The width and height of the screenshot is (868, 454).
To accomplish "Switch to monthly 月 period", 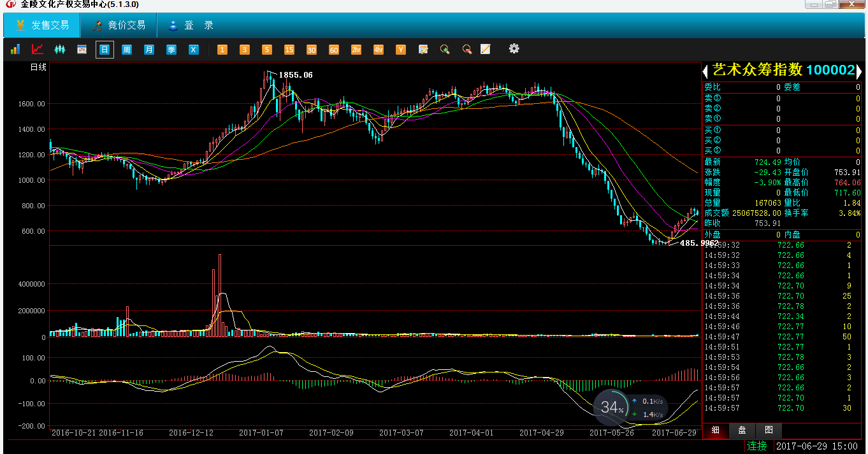I will pos(149,49).
